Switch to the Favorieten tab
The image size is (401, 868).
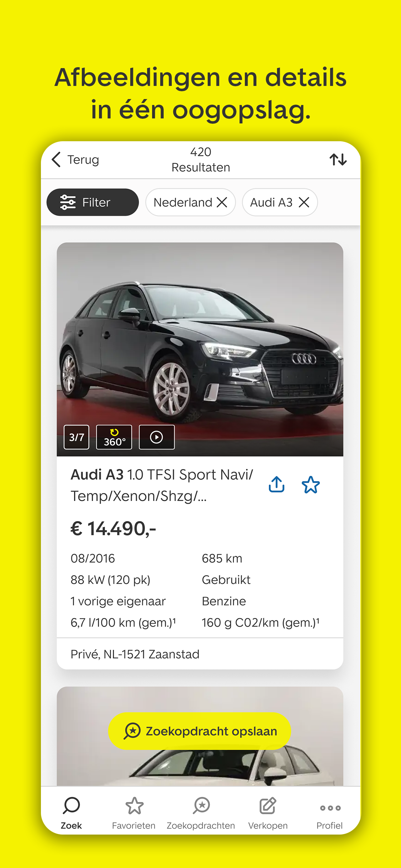[x=134, y=813]
